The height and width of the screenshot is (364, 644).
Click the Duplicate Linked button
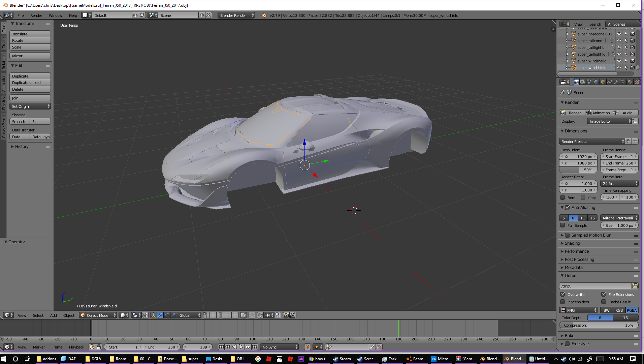tap(30, 83)
